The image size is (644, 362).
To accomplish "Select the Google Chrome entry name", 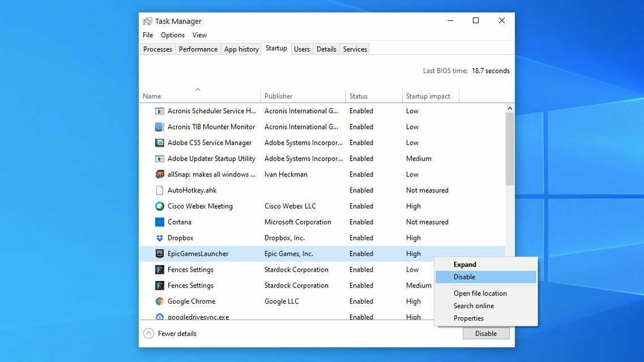I will coord(191,301).
